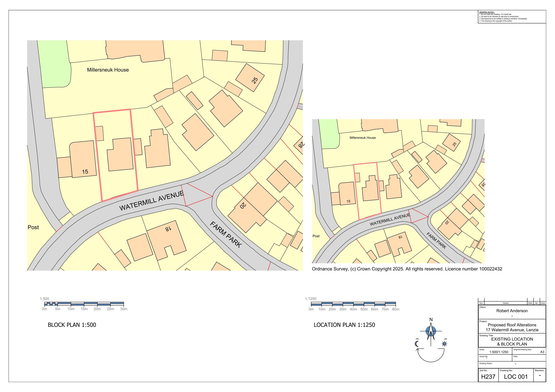Click 'EXISTING LOCATION' drawing title text

[512, 339]
